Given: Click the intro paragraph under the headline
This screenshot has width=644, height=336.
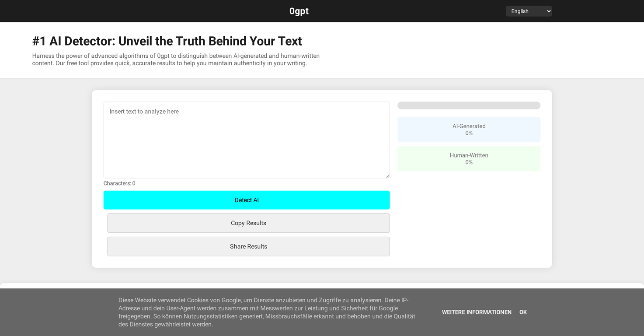Looking at the screenshot, I should (176, 59).
